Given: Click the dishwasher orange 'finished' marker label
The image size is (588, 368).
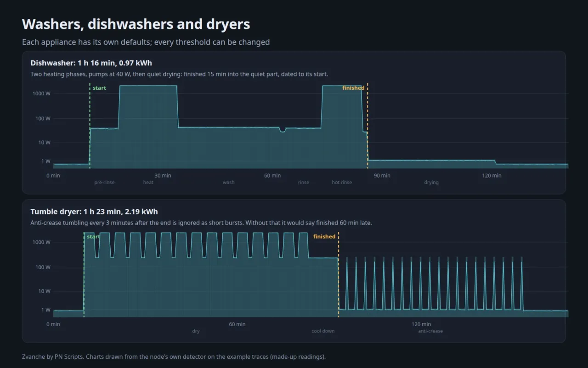Looking at the screenshot, I should click(x=353, y=88).
